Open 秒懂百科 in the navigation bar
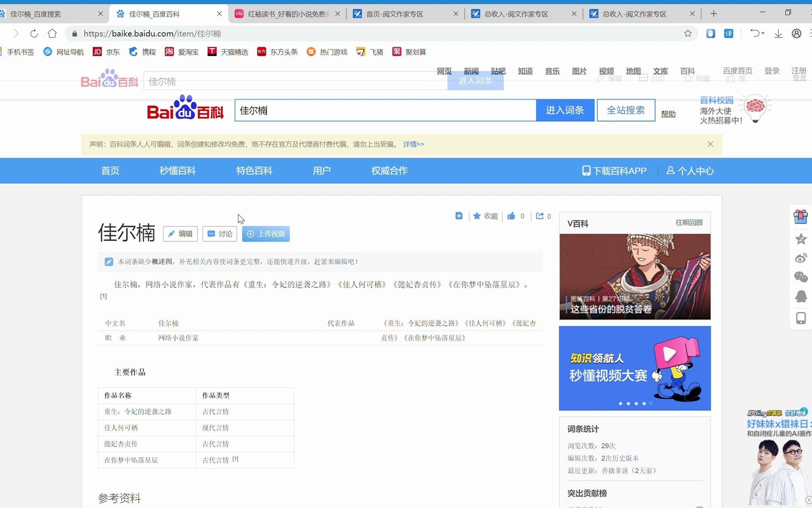 click(x=178, y=171)
